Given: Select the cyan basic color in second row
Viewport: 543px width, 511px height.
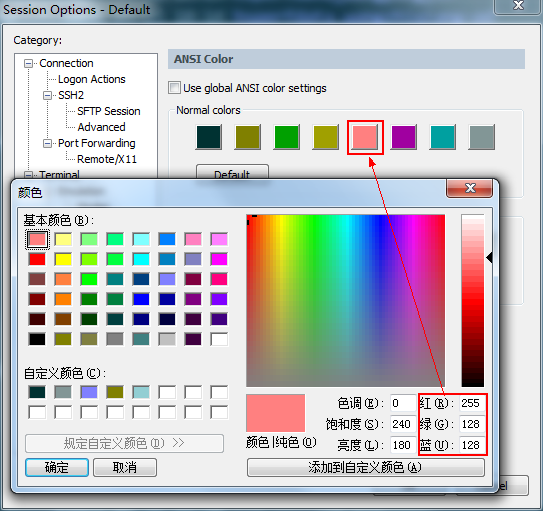Looking at the screenshot, I should (x=141, y=259).
